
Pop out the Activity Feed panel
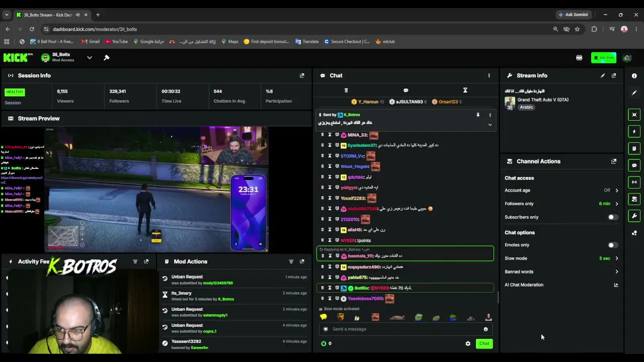click(146, 261)
